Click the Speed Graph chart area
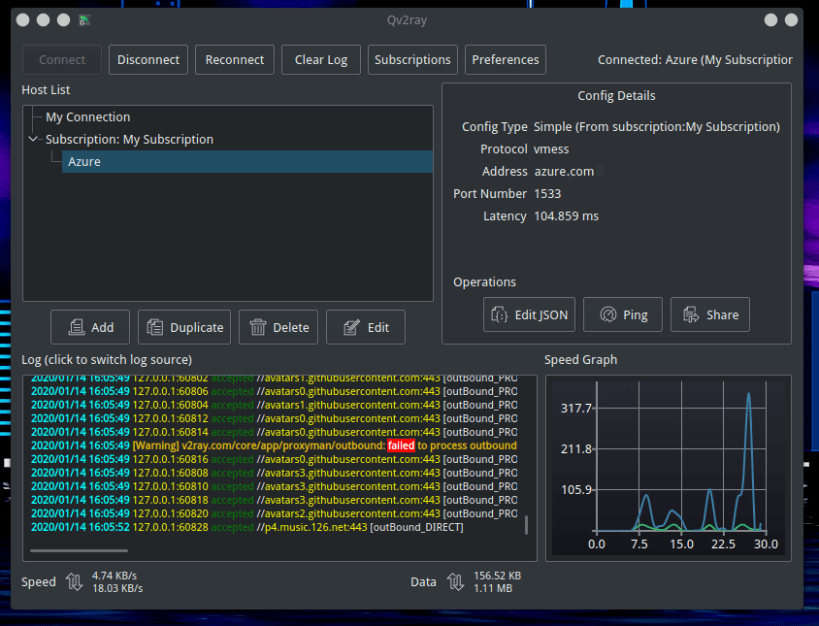 669,468
